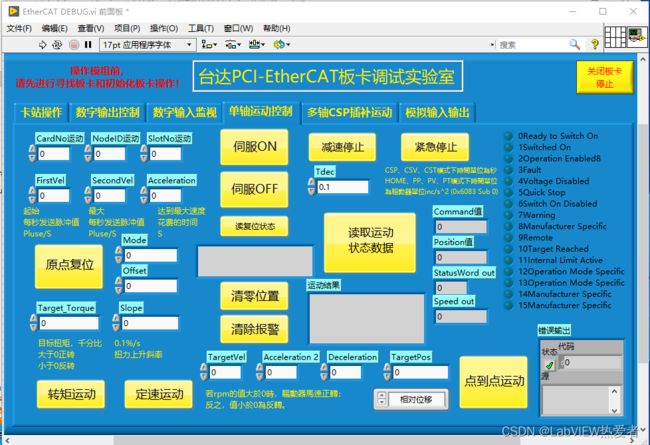The height and width of the screenshot is (445, 650).
Task: Click the Run Continuously toolbar icon
Action: [x=57, y=44]
